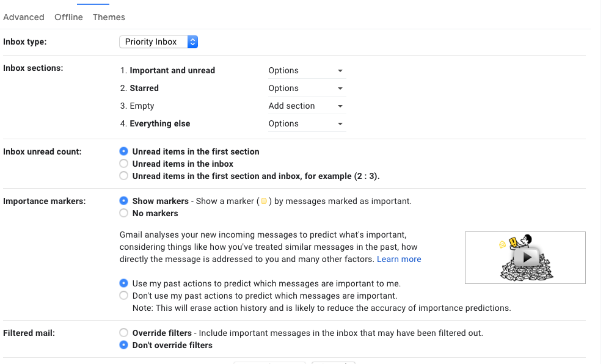
Task: Enable the No markers option
Action: coord(123,213)
